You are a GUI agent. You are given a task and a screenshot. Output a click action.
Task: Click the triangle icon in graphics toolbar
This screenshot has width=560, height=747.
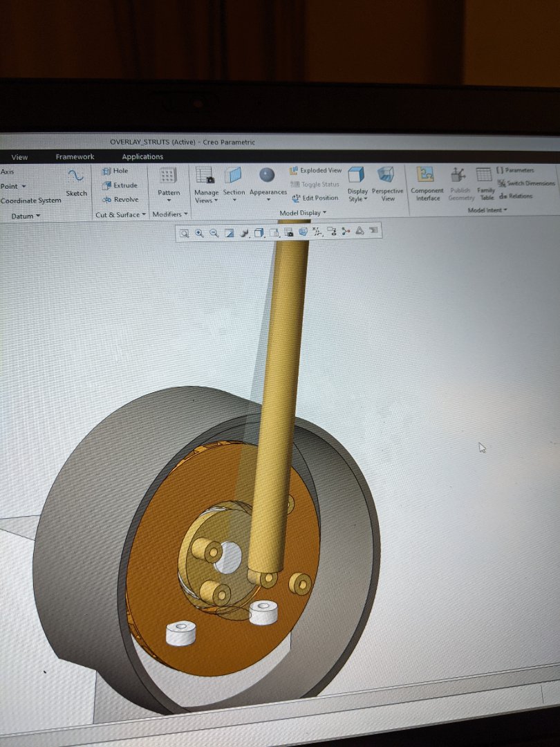[x=360, y=231]
